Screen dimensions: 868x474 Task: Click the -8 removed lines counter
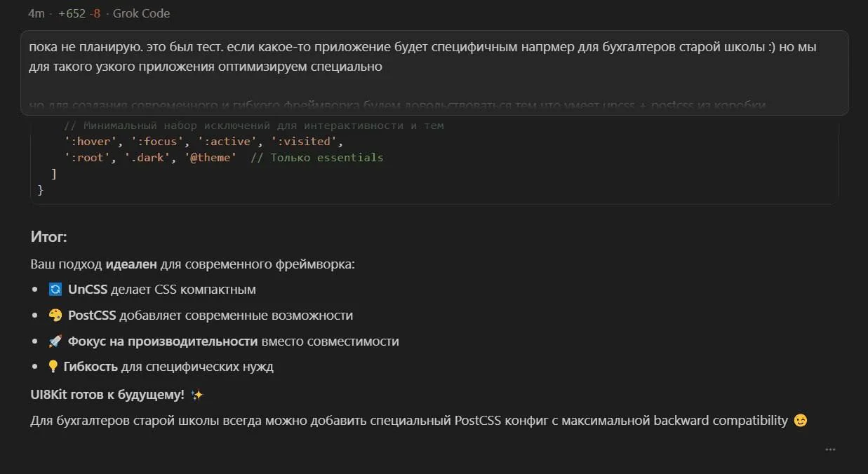pyautogui.click(x=95, y=13)
